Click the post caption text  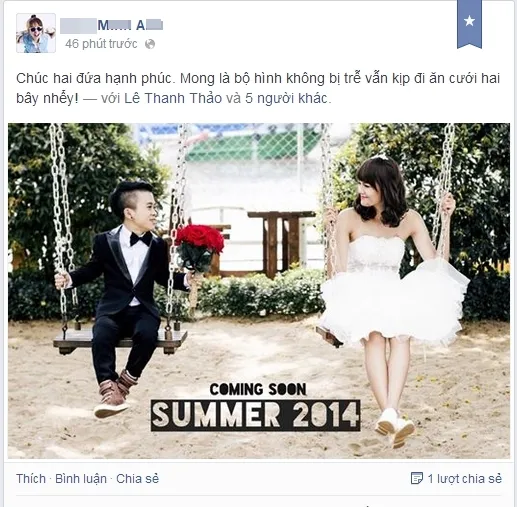(x=258, y=88)
